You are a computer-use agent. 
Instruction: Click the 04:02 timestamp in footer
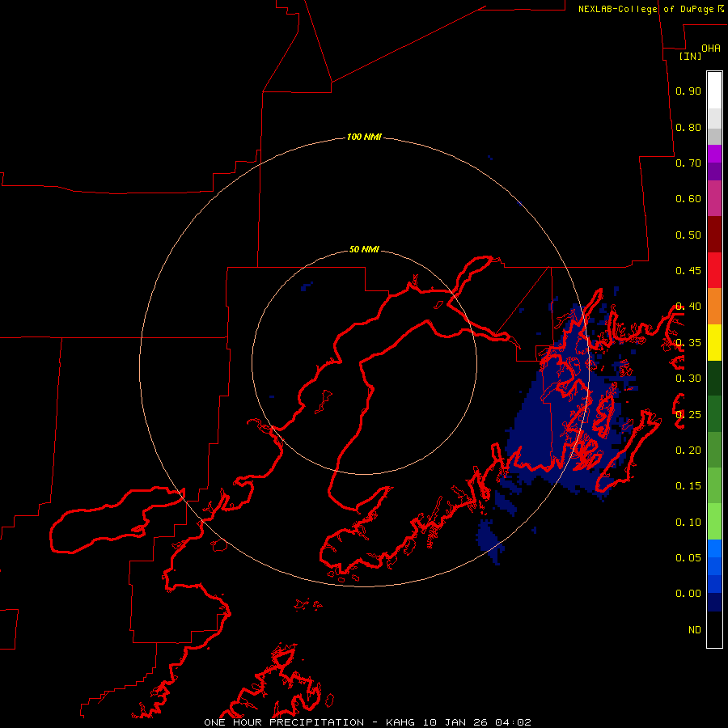coord(513,722)
